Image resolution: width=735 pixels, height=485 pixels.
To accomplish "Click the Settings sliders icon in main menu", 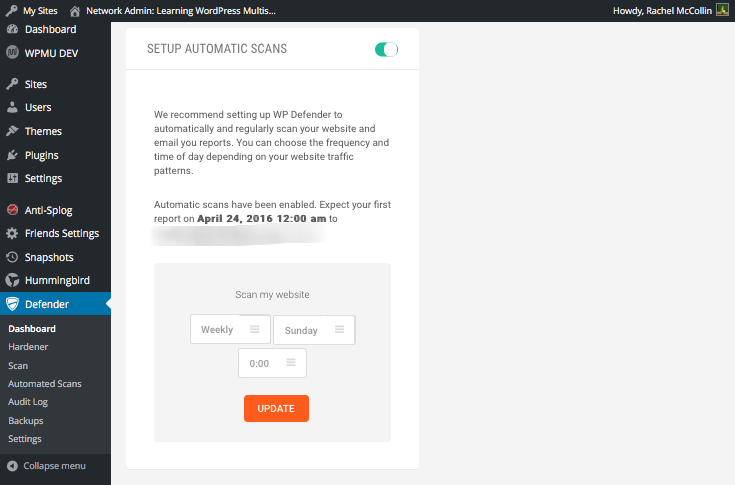I will [x=12, y=178].
